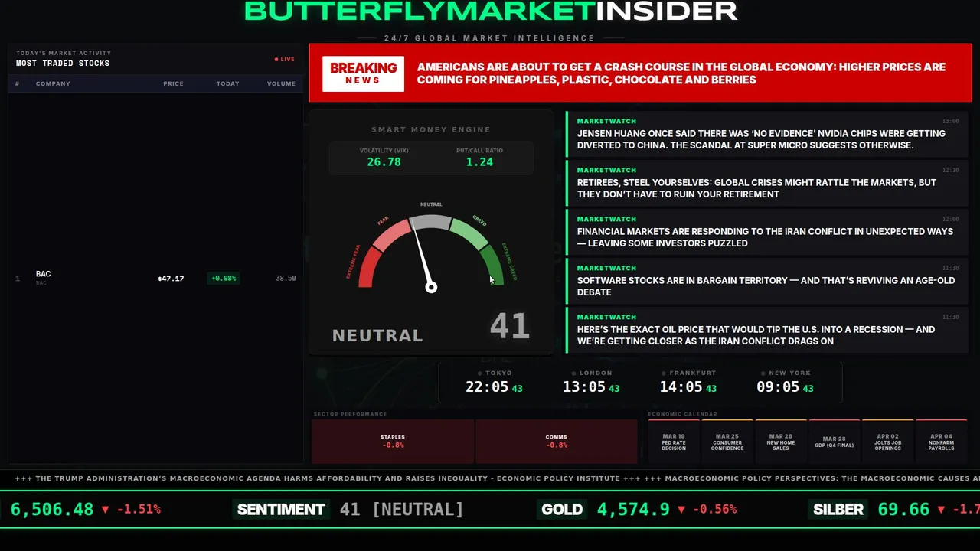Select the Comms sector tile
The width and height of the screenshot is (980, 551).
[x=557, y=441]
